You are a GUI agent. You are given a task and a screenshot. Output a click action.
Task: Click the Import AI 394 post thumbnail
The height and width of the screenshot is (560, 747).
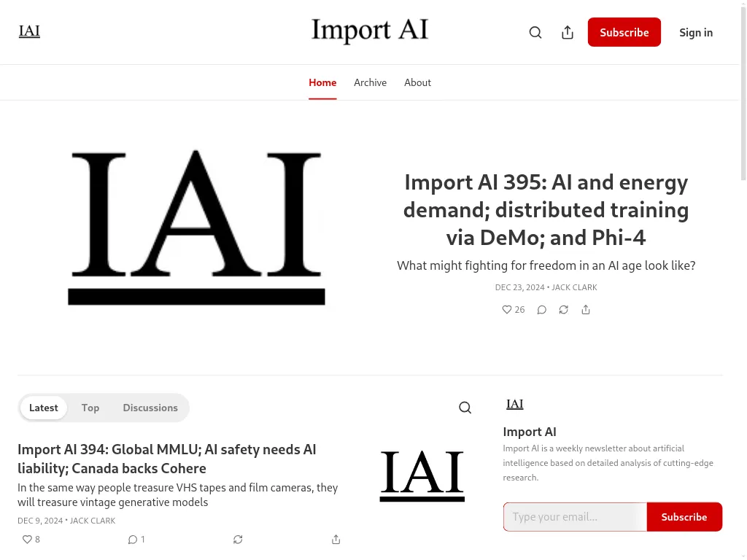pos(422,475)
